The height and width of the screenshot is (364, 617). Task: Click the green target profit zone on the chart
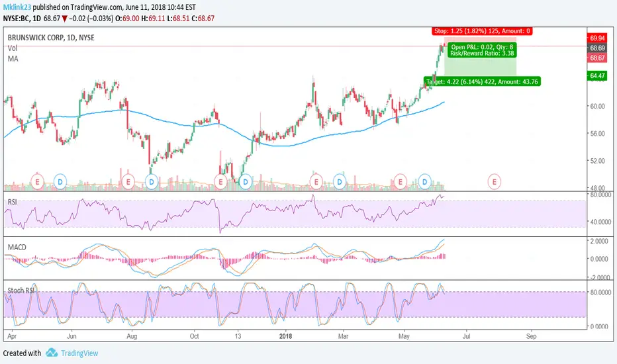coord(480,61)
